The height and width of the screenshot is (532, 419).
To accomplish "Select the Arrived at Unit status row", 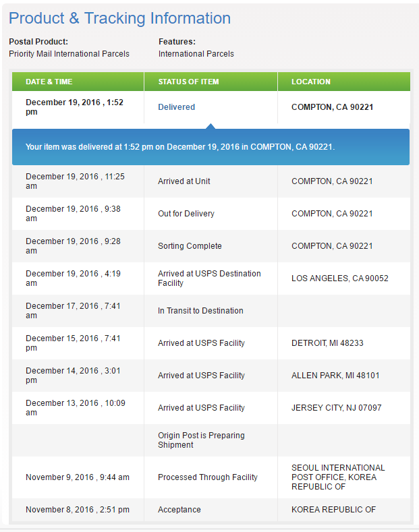I will click(184, 181).
